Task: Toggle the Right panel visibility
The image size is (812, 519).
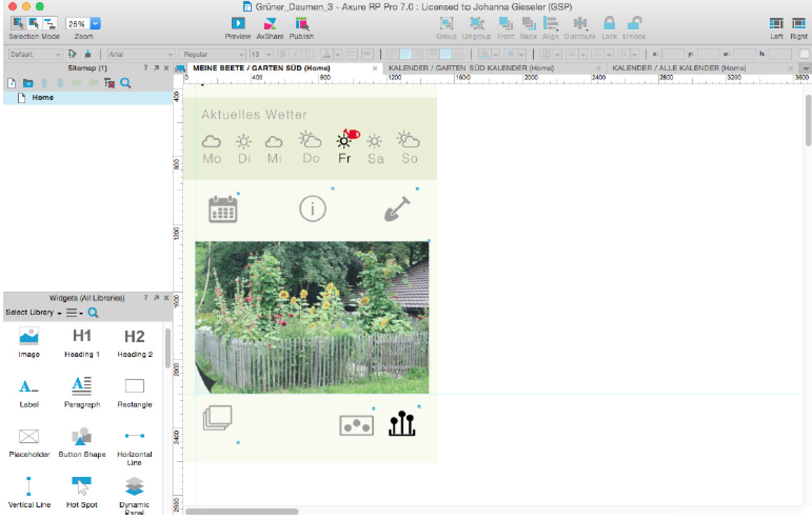Action: click(798, 24)
